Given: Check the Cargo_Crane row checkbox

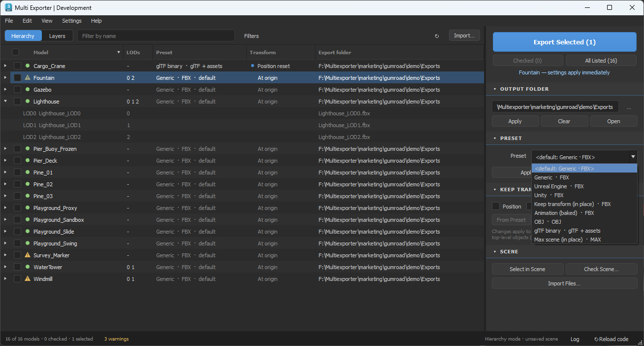Looking at the screenshot, I should pos(17,66).
